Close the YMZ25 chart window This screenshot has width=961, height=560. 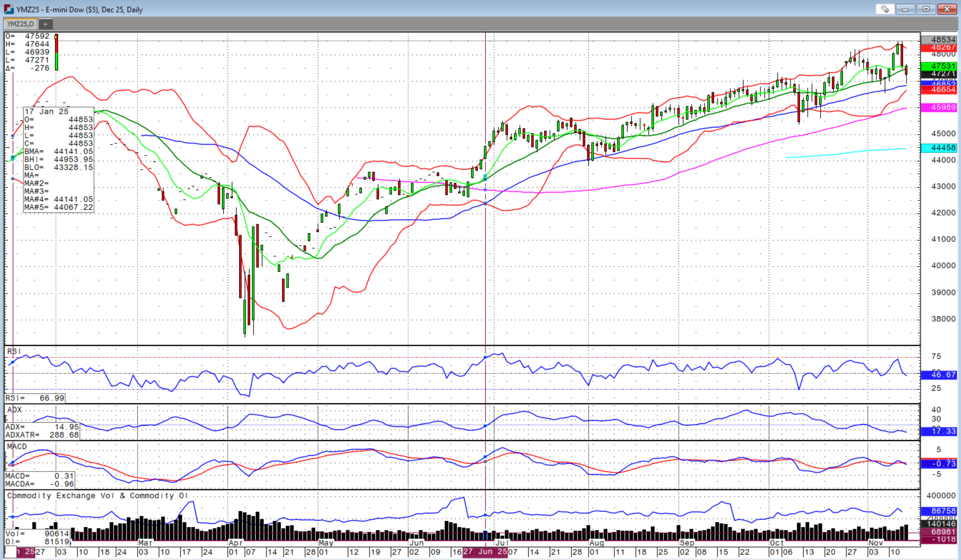(947, 9)
